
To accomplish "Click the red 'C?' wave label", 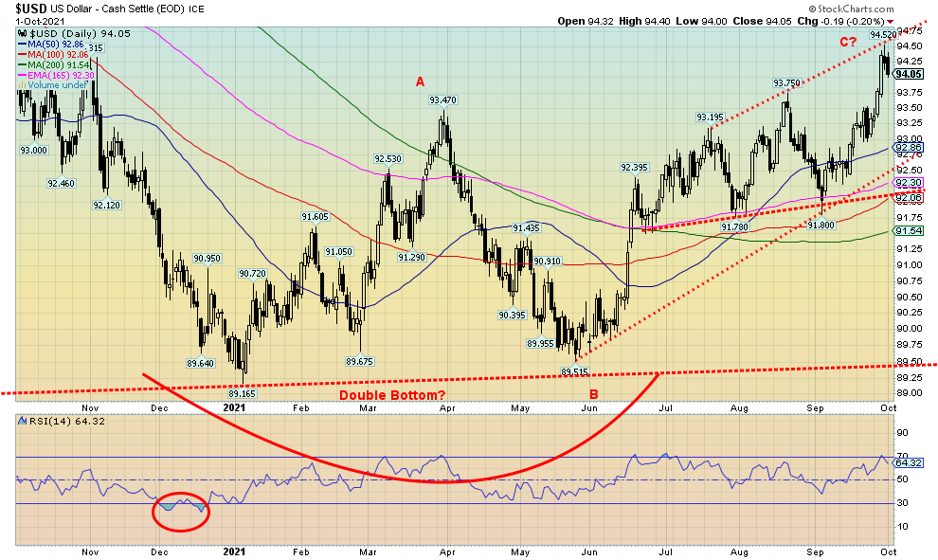I will 847,43.
